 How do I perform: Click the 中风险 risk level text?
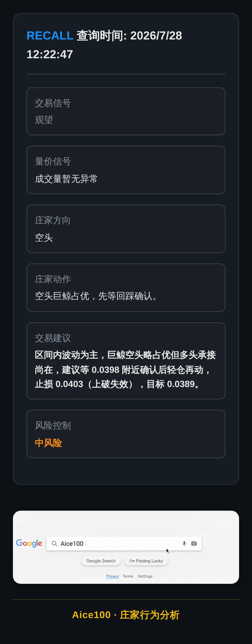[x=48, y=443]
